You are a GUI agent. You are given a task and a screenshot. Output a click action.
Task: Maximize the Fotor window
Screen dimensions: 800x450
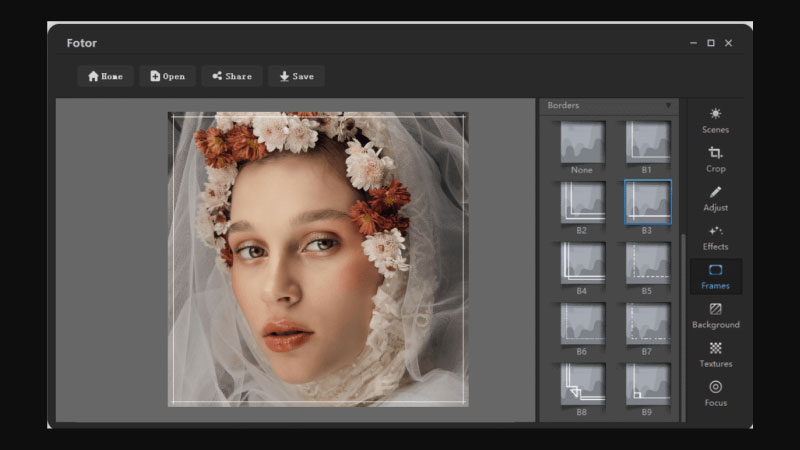[711, 43]
